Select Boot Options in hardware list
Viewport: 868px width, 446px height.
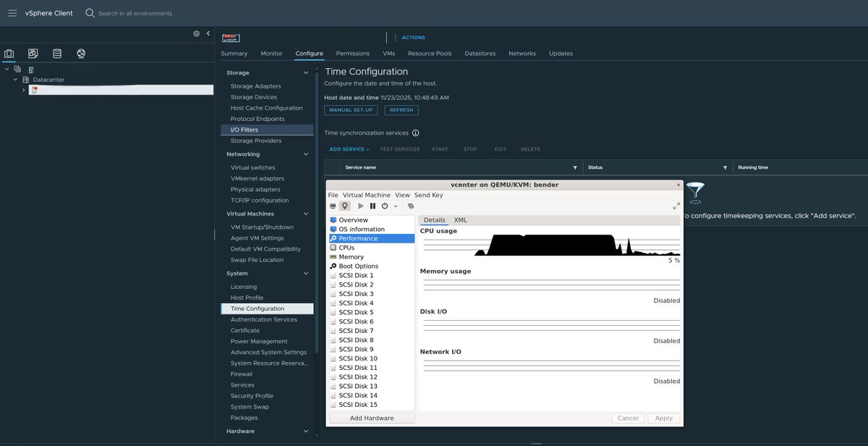click(372, 266)
